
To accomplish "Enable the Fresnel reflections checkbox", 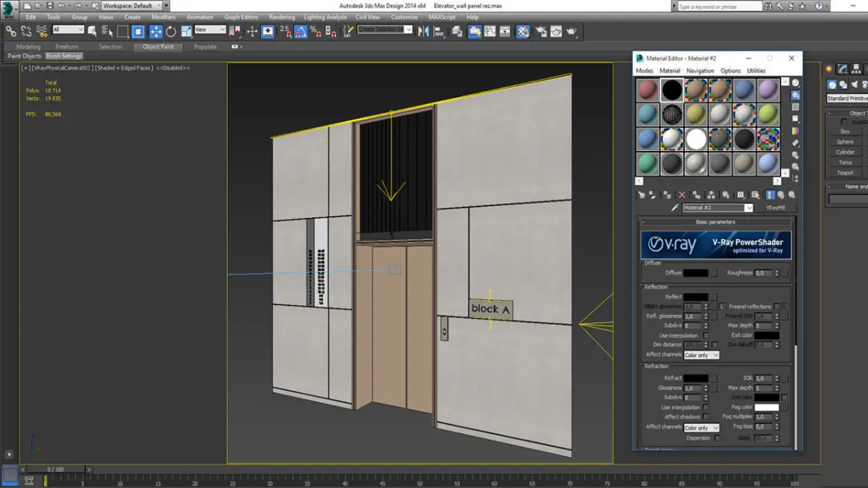I will point(777,307).
